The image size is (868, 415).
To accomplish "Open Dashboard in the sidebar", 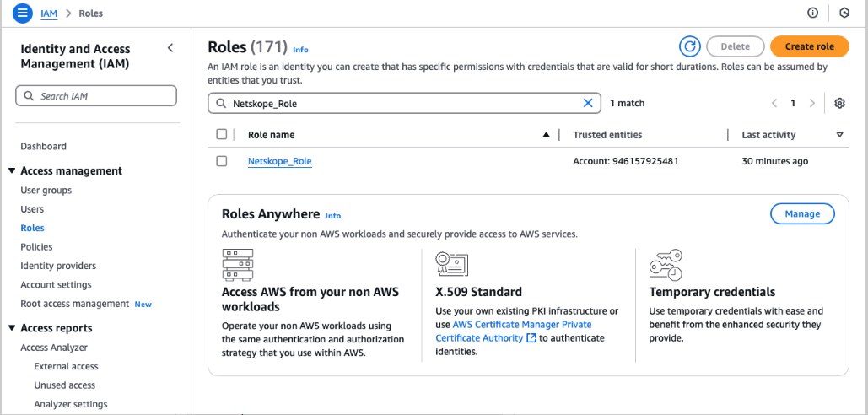I will [43, 147].
